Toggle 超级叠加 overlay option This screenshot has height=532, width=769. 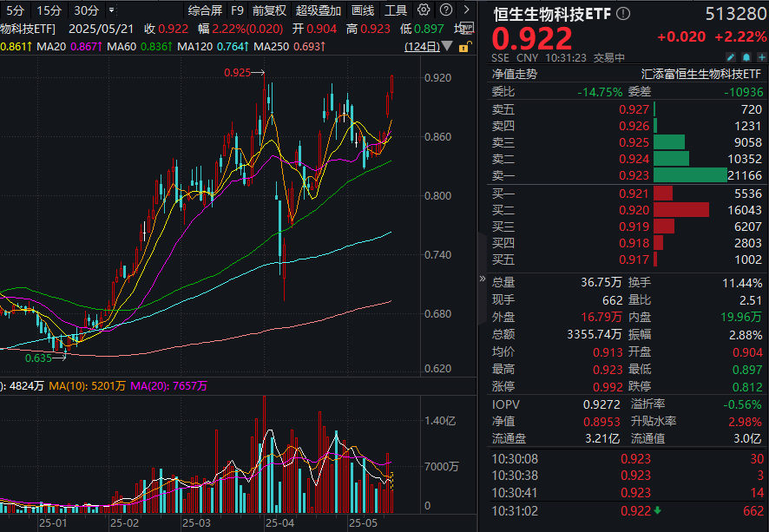(319, 11)
